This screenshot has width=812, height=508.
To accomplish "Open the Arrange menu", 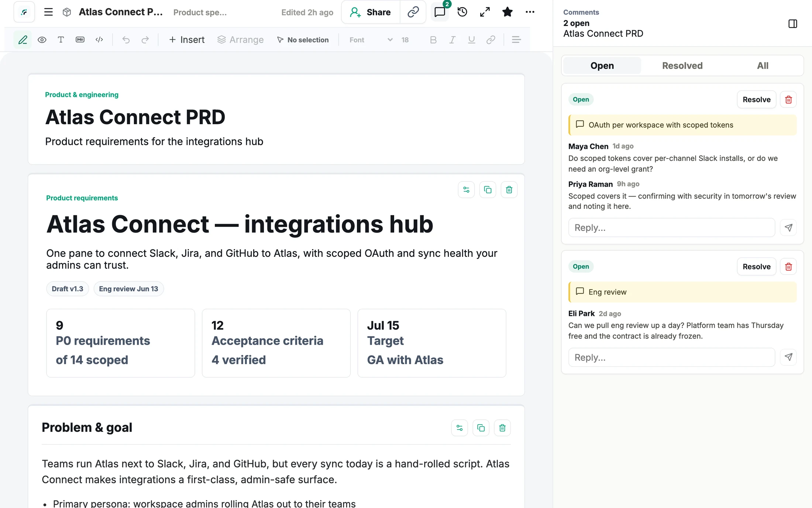I will click(241, 40).
